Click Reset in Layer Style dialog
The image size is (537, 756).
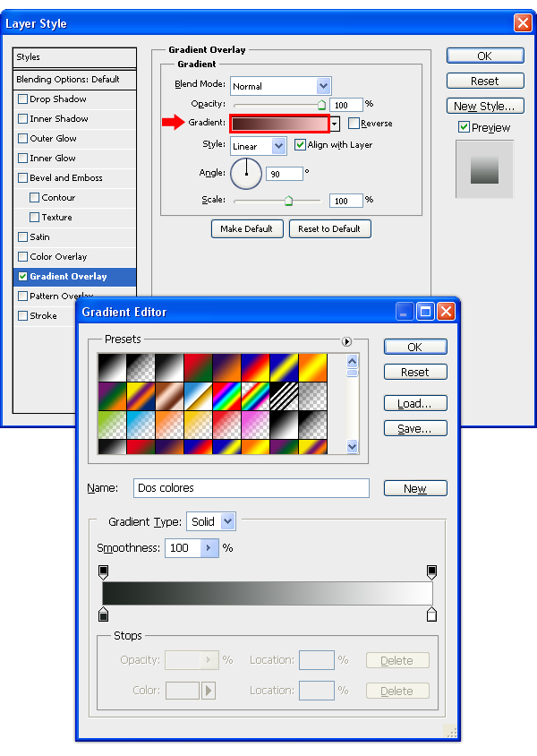(485, 81)
